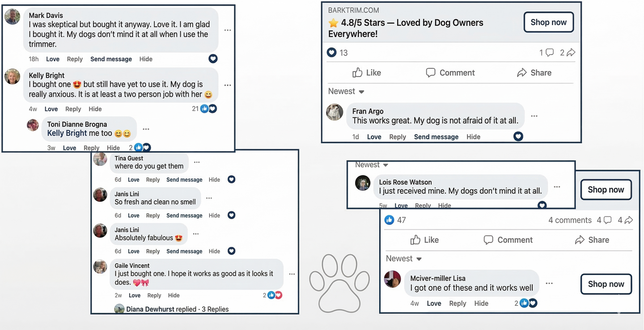Click the share arrow icon next to count 2

coord(571,53)
